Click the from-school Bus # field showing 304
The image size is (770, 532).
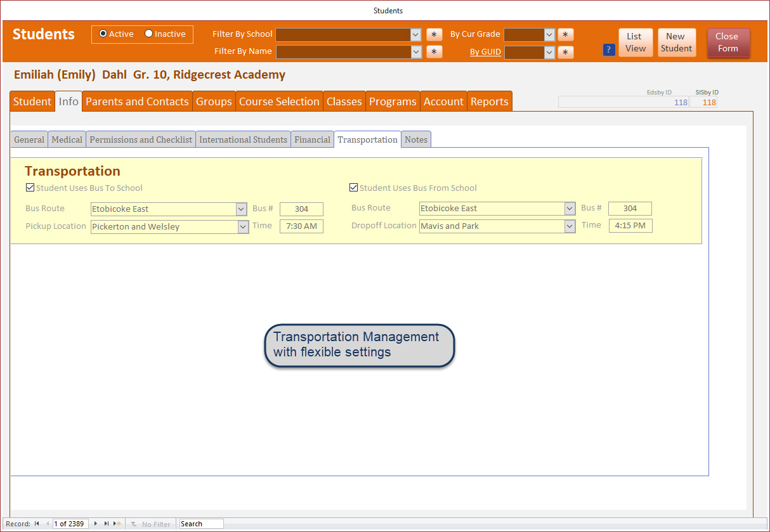pos(630,209)
